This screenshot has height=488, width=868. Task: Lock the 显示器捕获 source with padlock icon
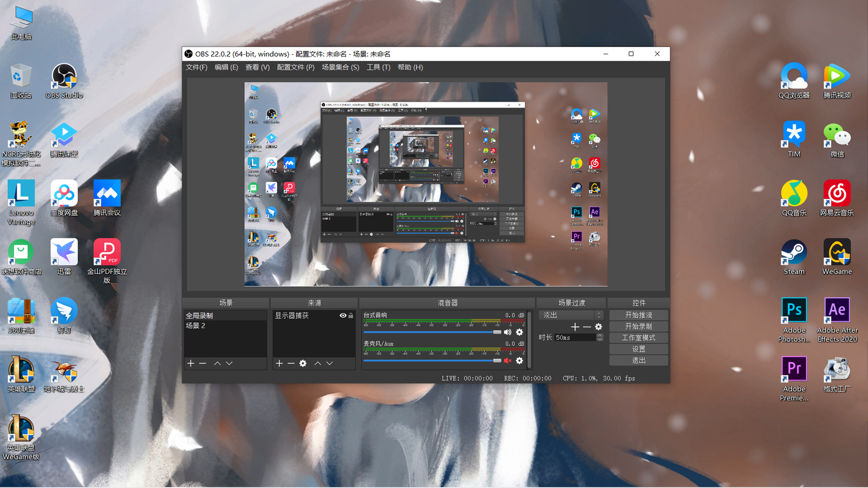[351, 314]
